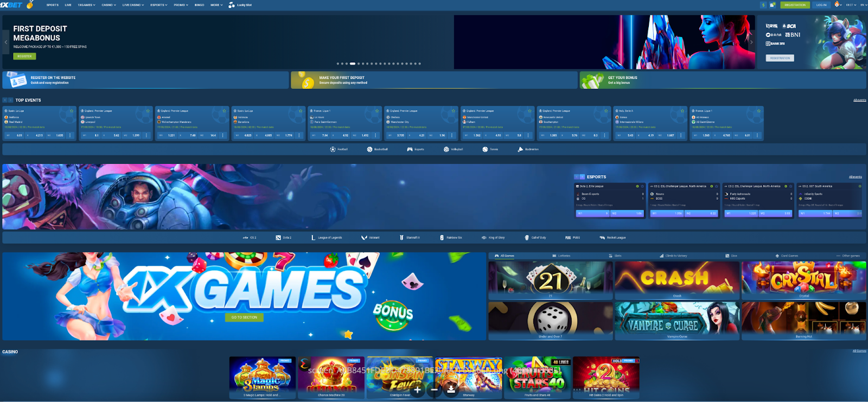This screenshot has width=868, height=402.
Task: Open the gift box bonuses icon
Action: click(772, 5)
